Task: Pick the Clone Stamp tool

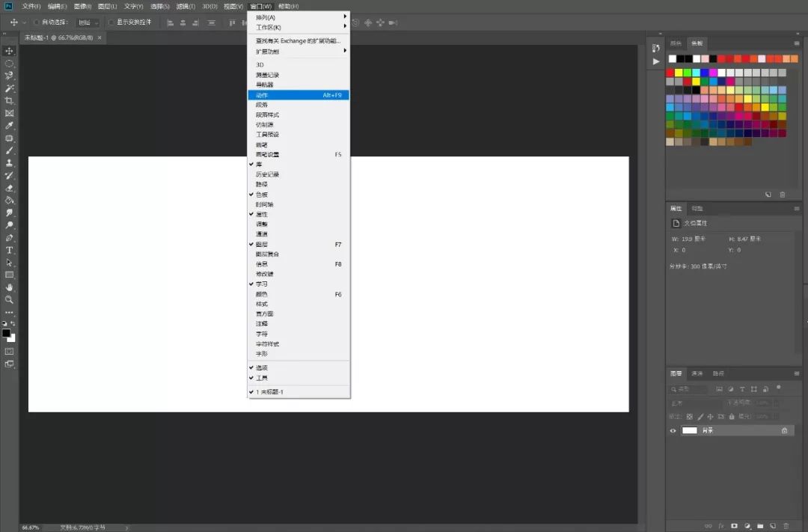Action: click(10, 163)
